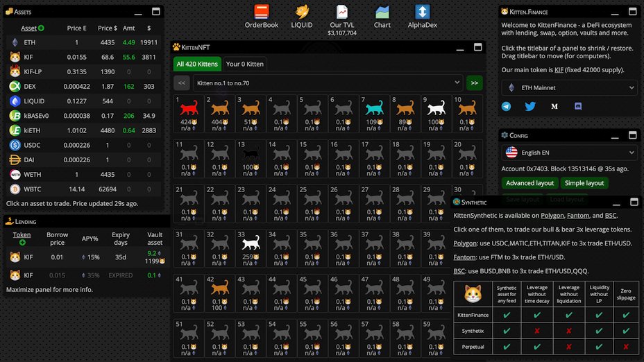Open the kitten range dropdown

(328, 83)
